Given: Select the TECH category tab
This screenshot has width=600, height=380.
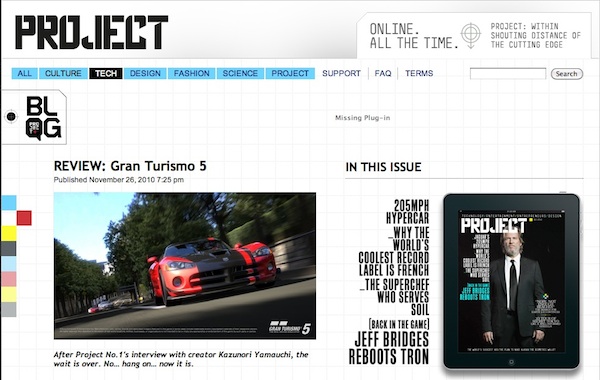Looking at the screenshot, I should [x=106, y=73].
